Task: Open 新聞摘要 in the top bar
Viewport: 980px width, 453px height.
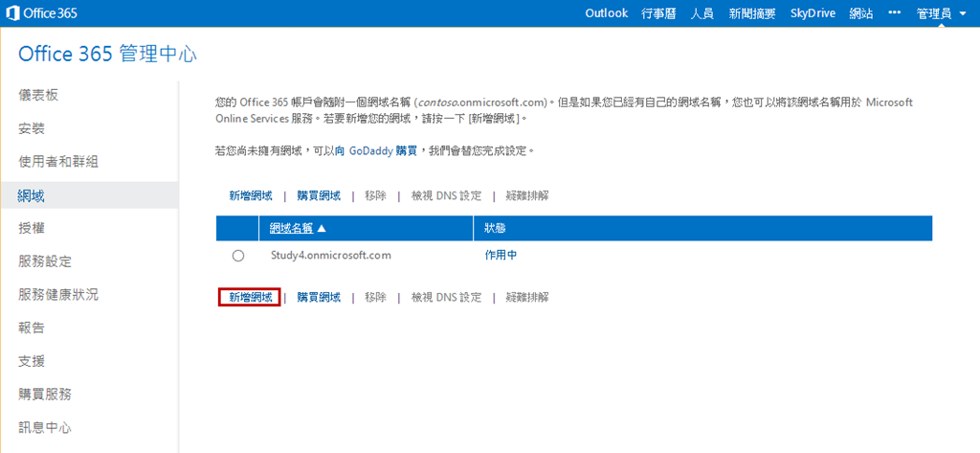Action: point(751,13)
